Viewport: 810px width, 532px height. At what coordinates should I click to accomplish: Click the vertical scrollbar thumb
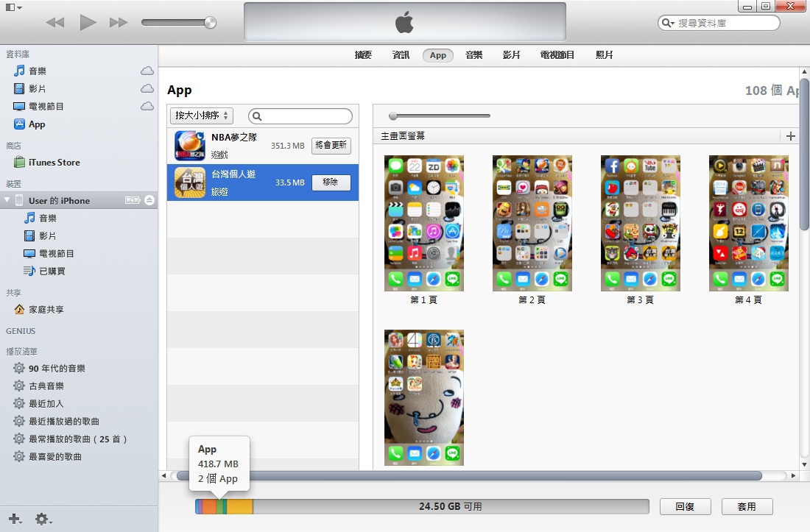[x=804, y=154]
